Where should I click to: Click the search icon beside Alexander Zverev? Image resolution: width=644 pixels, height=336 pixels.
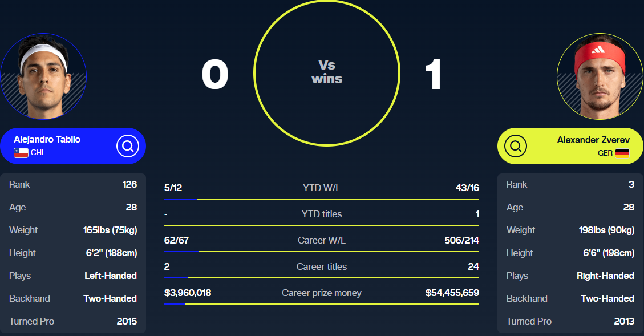516,146
